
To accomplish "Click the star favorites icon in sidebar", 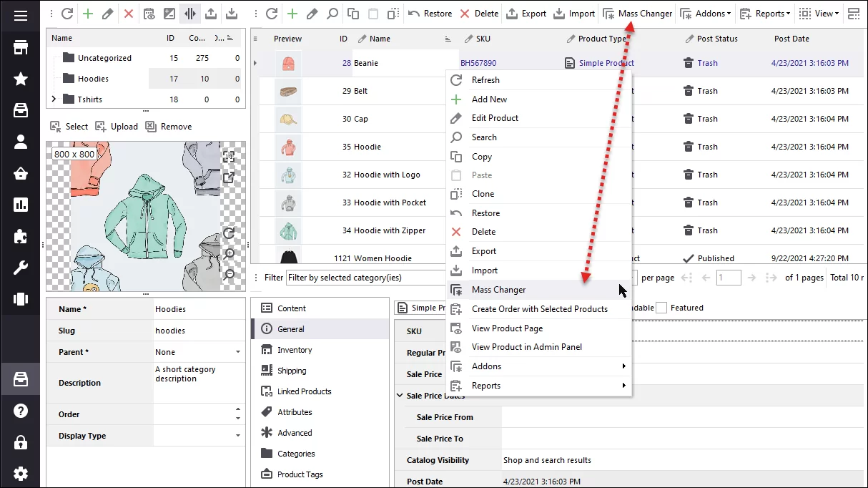I will click(20, 79).
